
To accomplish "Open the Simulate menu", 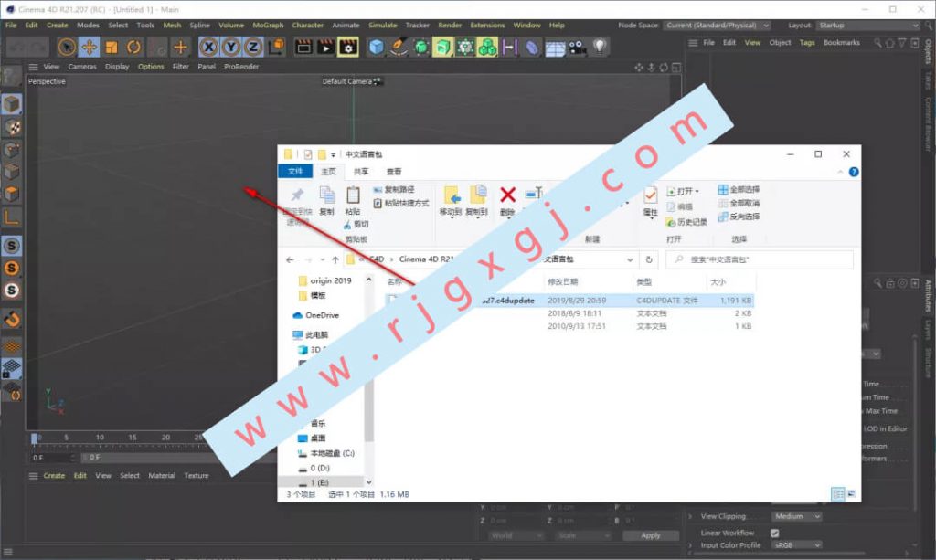I will pos(383,25).
